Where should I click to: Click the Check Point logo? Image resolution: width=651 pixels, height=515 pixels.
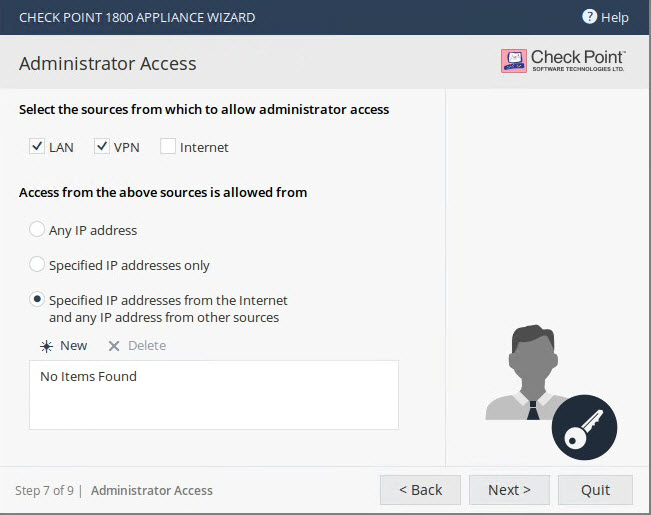pyautogui.click(x=563, y=61)
